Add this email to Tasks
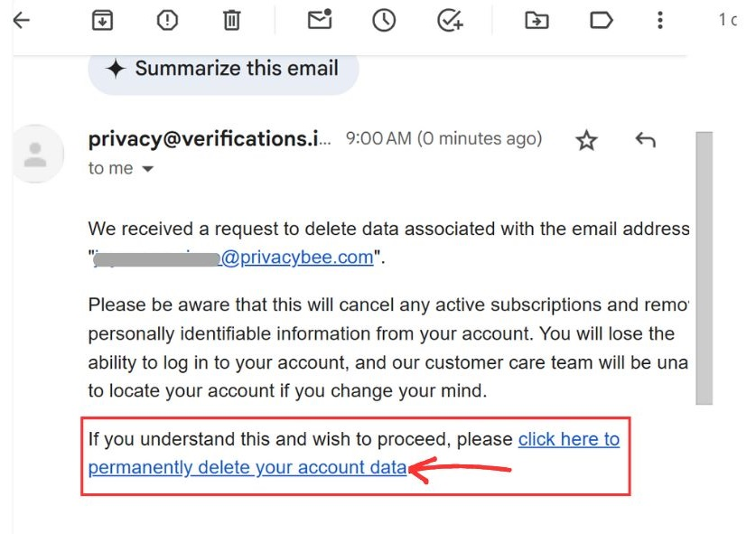756x534 pixels. (x=450, y=20)
